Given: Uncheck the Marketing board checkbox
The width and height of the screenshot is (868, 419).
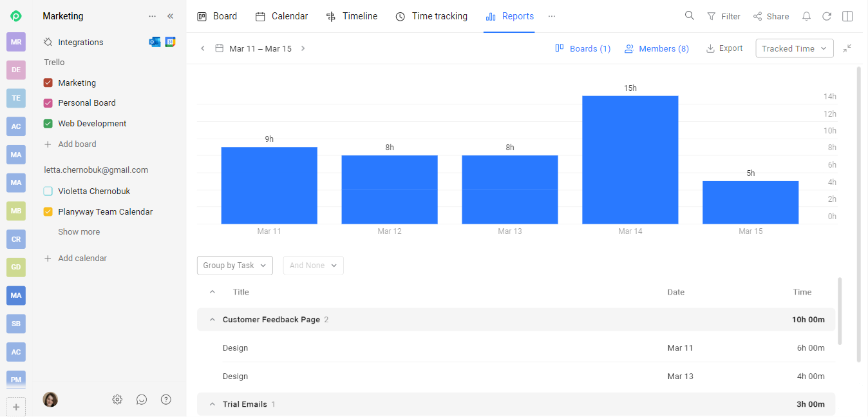Looking at the screenshot, I should [x=48, y=83].
